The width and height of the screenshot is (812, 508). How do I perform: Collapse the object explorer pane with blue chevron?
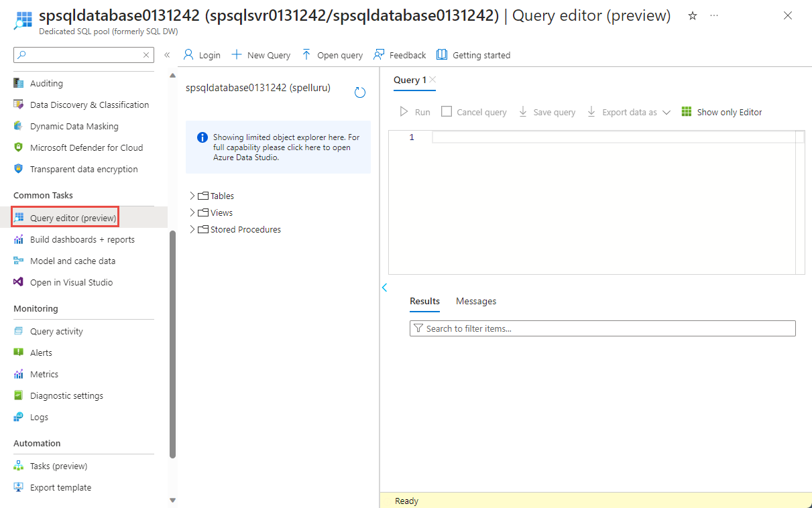[385, 288]
